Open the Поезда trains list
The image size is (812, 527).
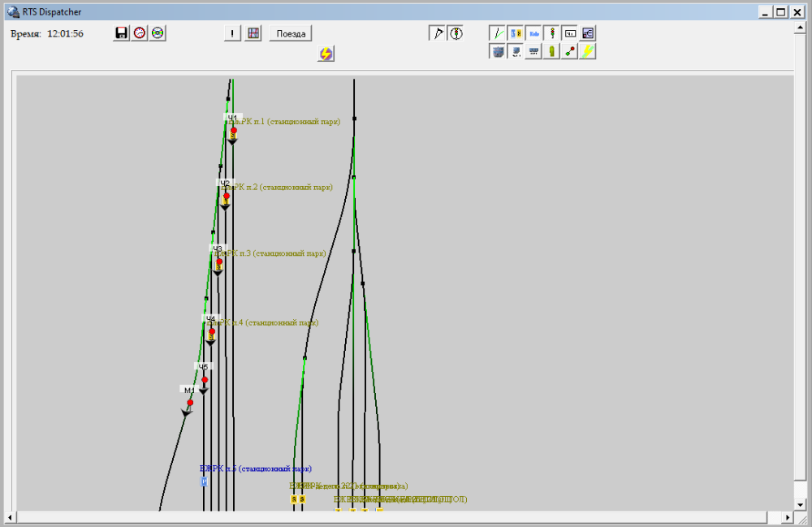(x=291, y=33)
